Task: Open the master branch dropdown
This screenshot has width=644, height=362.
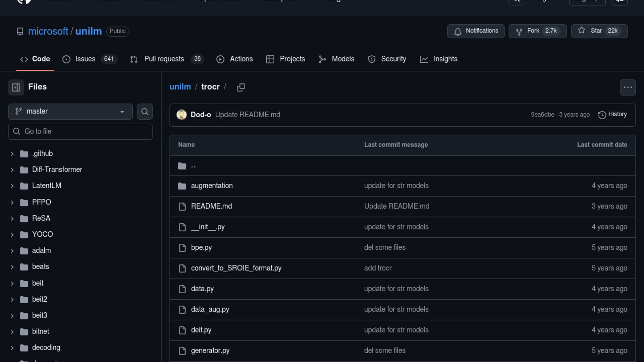Action: click(x=70, y=112)
